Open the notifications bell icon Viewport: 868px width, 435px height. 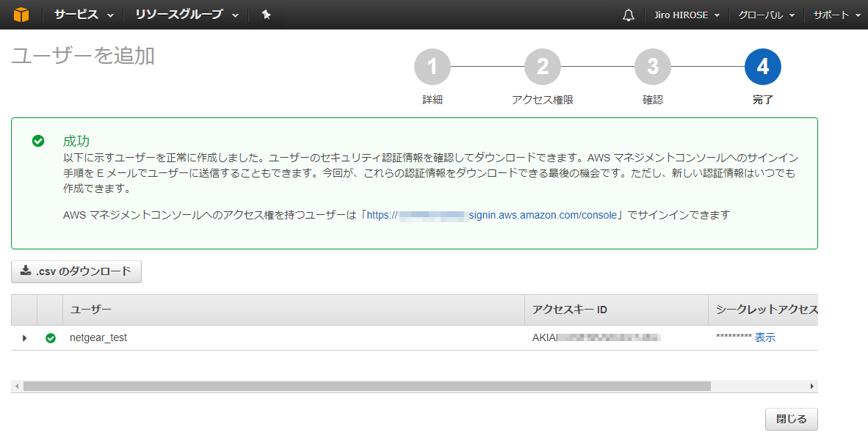(x=629, y=15)
